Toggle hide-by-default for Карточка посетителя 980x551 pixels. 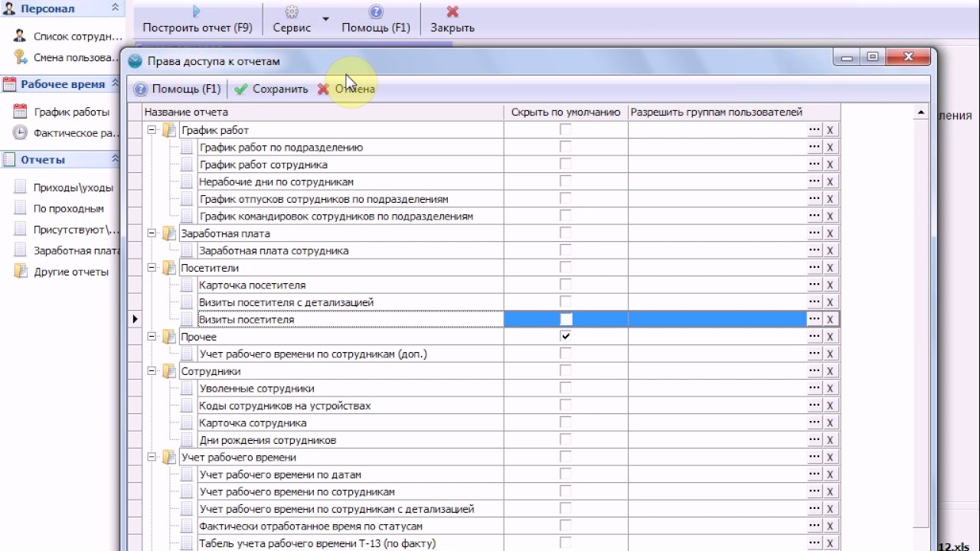click(x=566, y=285)
